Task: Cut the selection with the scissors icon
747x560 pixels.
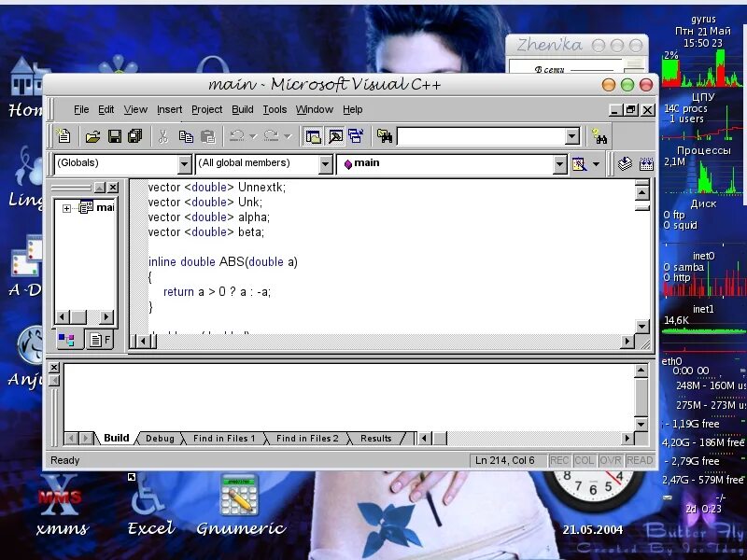Action: click(x=162, y=136)
